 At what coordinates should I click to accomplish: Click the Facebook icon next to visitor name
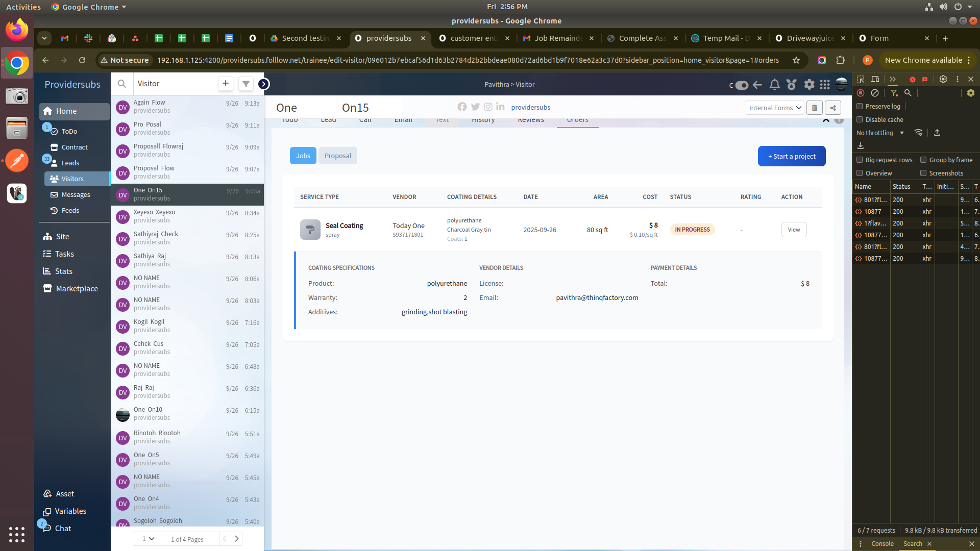click(462, 107)
